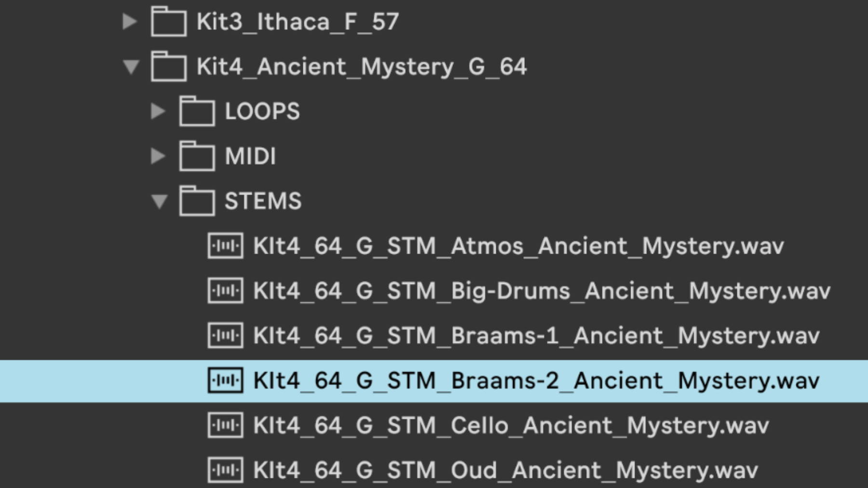Expand the MIDI folder triangle

[x=158, y=156]
